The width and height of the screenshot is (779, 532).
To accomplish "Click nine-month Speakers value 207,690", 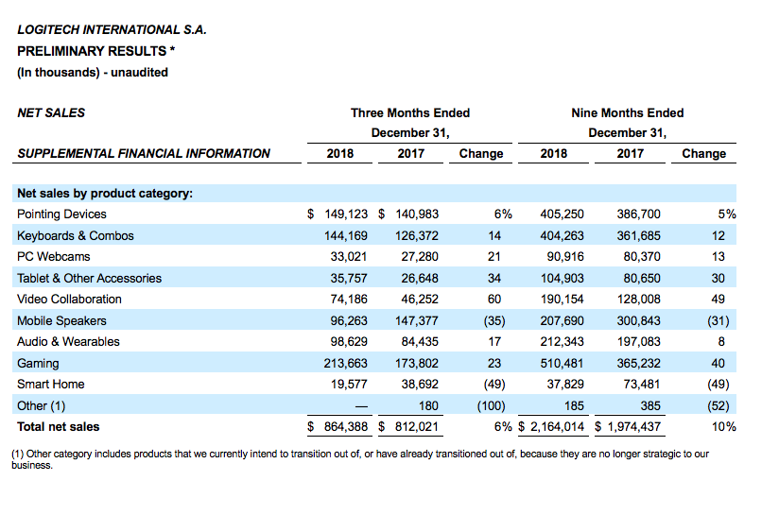I will pyautogui.click(x=562, y=321).
